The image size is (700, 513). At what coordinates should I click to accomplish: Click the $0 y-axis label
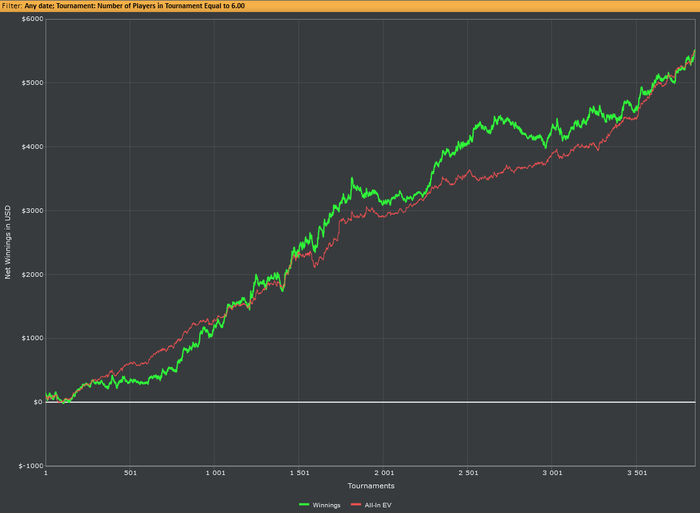pos(38,402)
